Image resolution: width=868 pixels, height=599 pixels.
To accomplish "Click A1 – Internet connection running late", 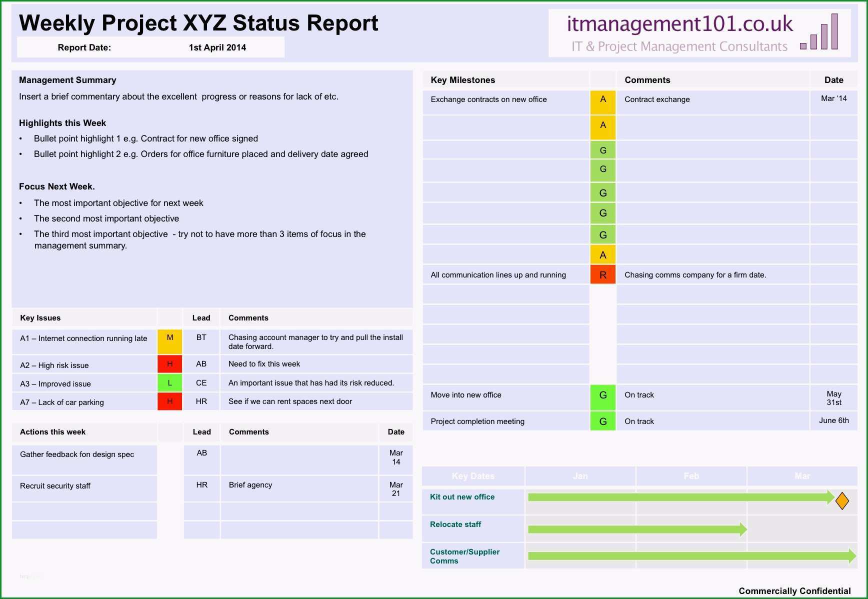I will click(x=83, y=338).
